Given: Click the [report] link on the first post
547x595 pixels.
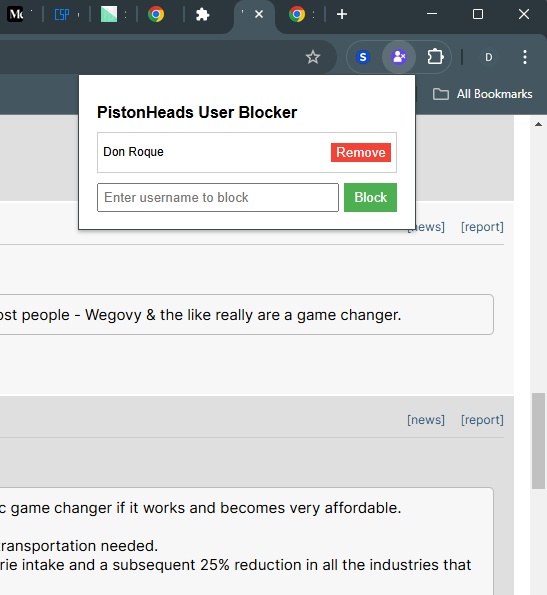Looking at the screenshot, I should click(482, 227).
